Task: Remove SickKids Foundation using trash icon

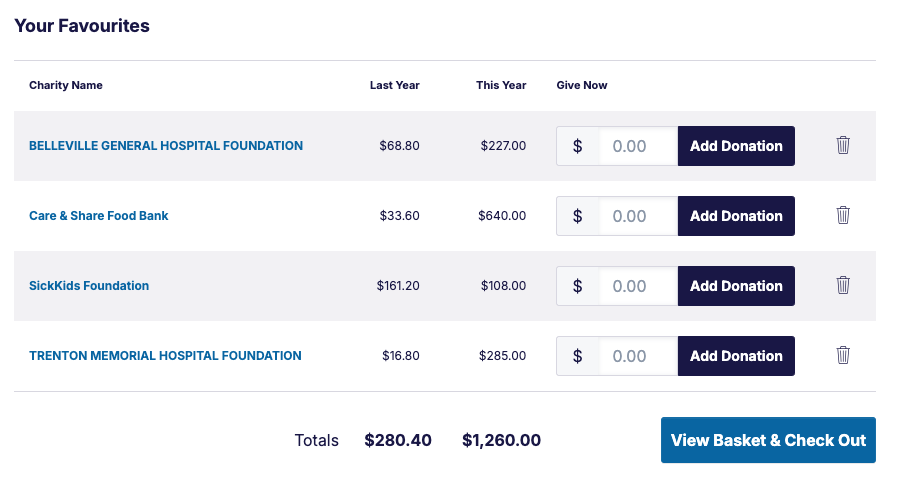Action: coord(843,286)
